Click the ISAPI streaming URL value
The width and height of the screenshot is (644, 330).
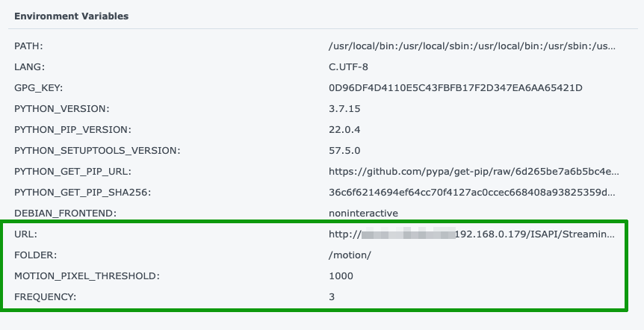pyautogui.click(x=472, y=234)
